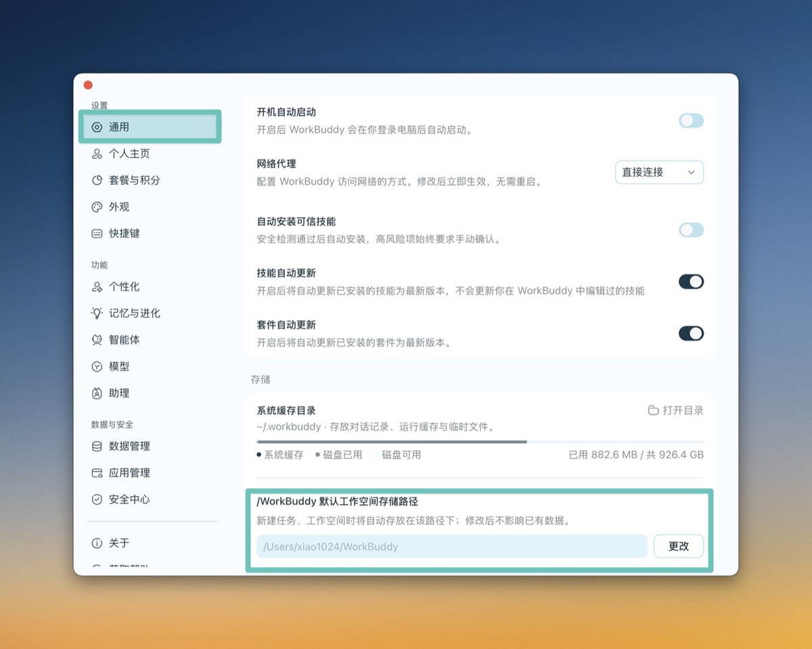Open the 网络代理 直接连接 dropdown

[659, 172]
